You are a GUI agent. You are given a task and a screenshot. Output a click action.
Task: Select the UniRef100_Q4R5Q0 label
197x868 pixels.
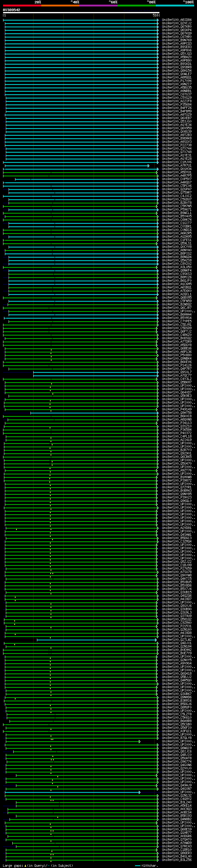(x=177, y=680)
